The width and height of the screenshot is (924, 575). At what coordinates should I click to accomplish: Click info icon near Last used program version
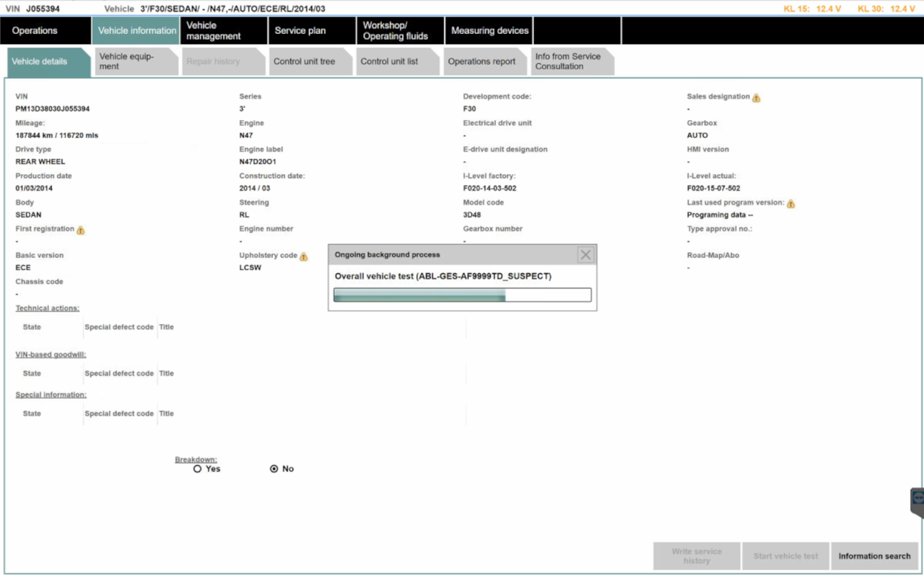pos(790,202)
